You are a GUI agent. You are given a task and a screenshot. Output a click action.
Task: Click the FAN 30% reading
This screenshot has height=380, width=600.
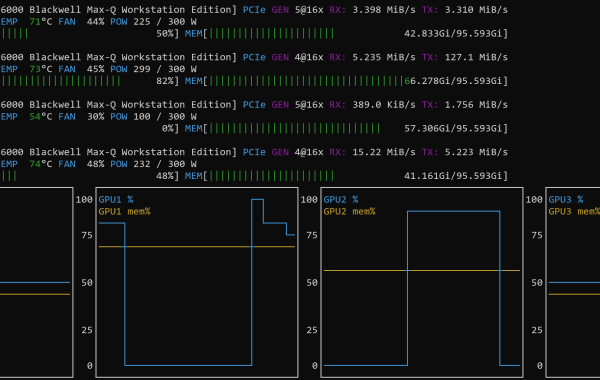click(81, 117)
